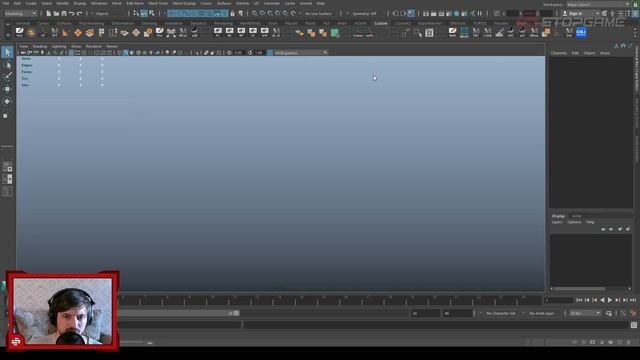
Task: Go to start of playback range
Action: (579, 300)
